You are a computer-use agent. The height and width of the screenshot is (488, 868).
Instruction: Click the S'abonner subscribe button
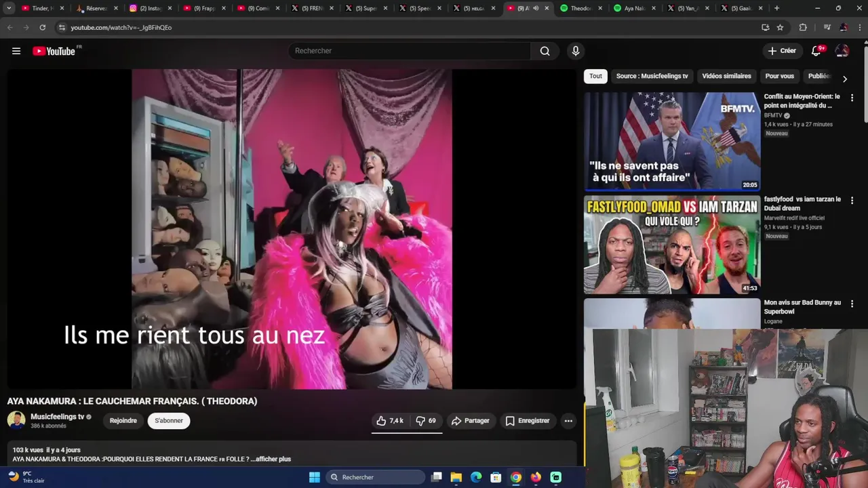click(x=169, y=421)
